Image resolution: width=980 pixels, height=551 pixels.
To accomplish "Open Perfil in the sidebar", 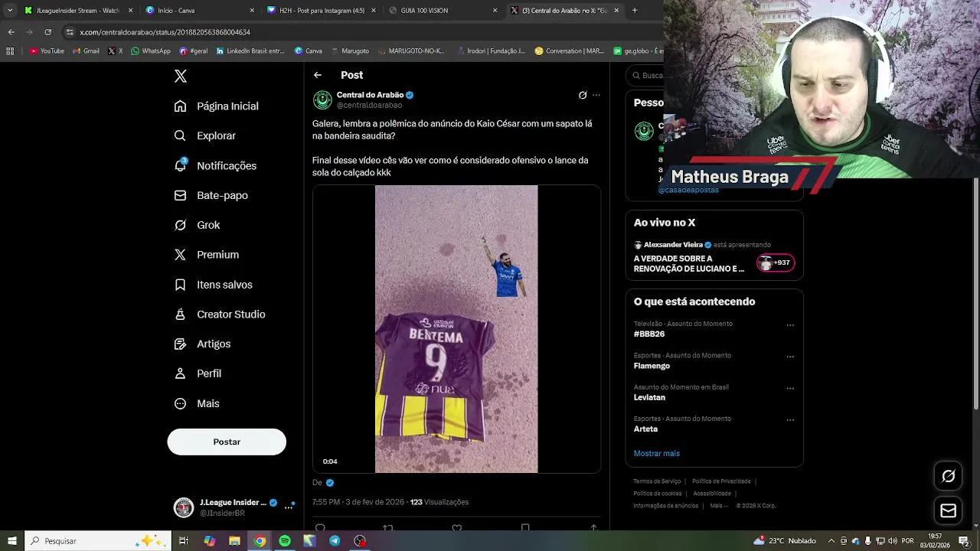I will pos(198,373).
